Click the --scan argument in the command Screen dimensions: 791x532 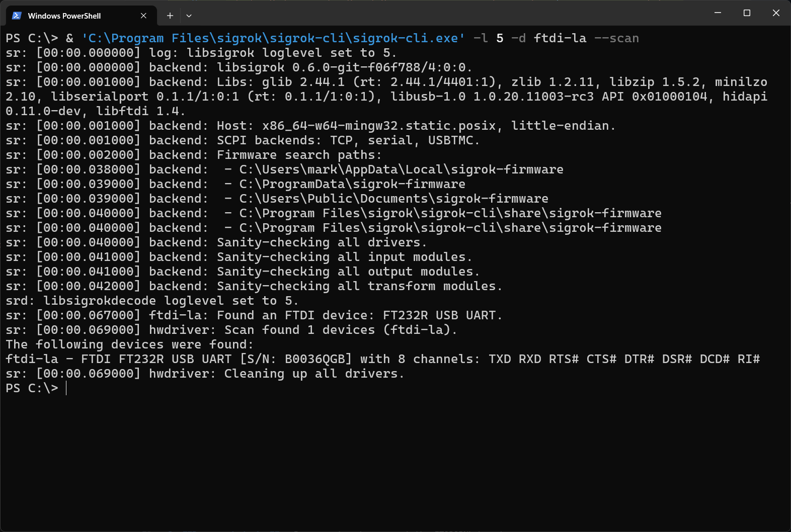tap(616, 38)
